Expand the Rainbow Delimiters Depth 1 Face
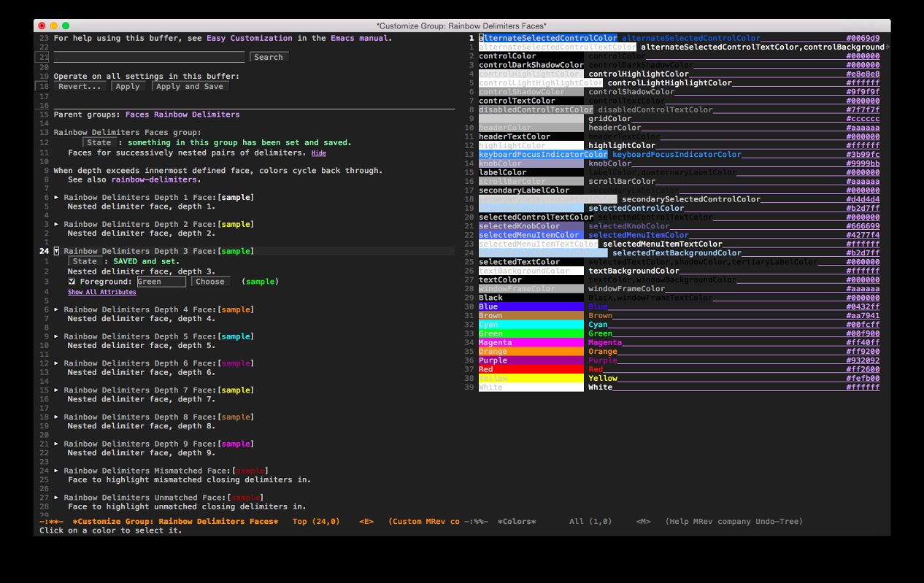This screenshot has width=924, height=583. click(x=56, y=198)
